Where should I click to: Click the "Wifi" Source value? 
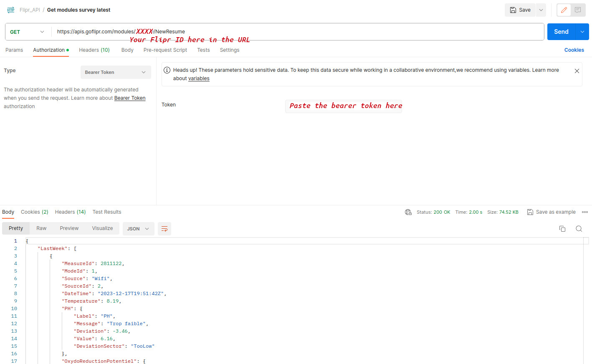[101, 279]
